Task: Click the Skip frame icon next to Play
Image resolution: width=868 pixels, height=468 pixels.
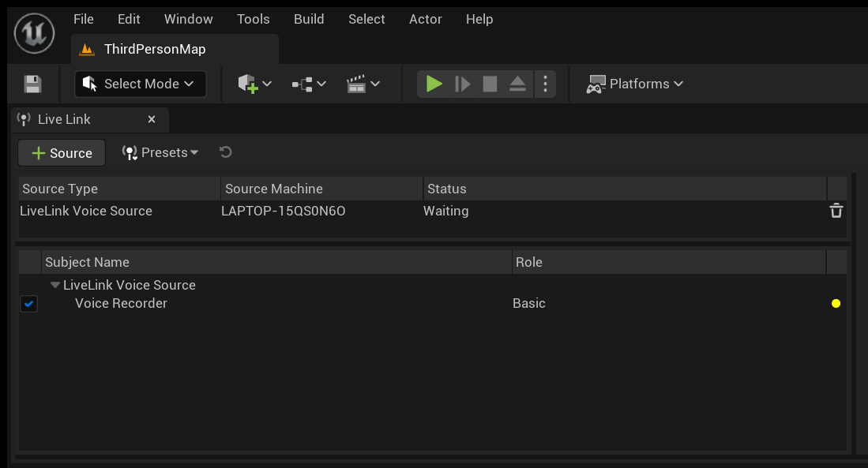Action: click(x=463, y=84)
